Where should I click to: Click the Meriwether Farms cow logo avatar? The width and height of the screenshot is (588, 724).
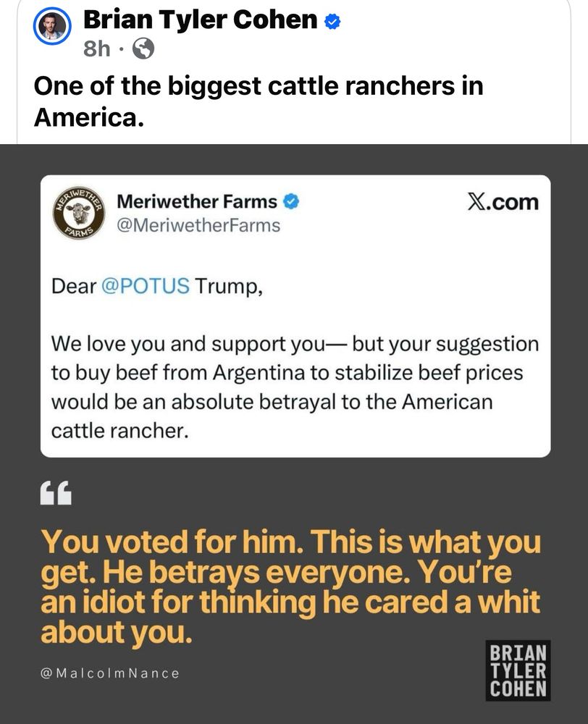pyautogui.click(x=79, y=214)
